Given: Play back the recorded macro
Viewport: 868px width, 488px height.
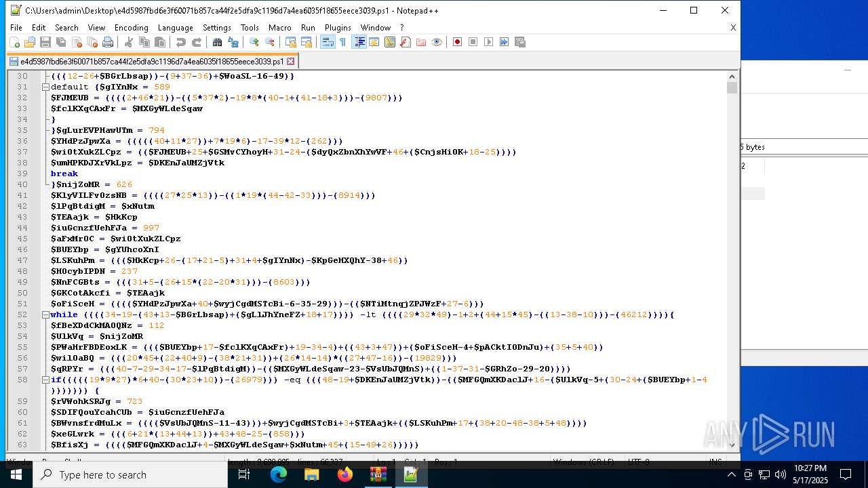Looking at the screenshot, I should (489, 42).
